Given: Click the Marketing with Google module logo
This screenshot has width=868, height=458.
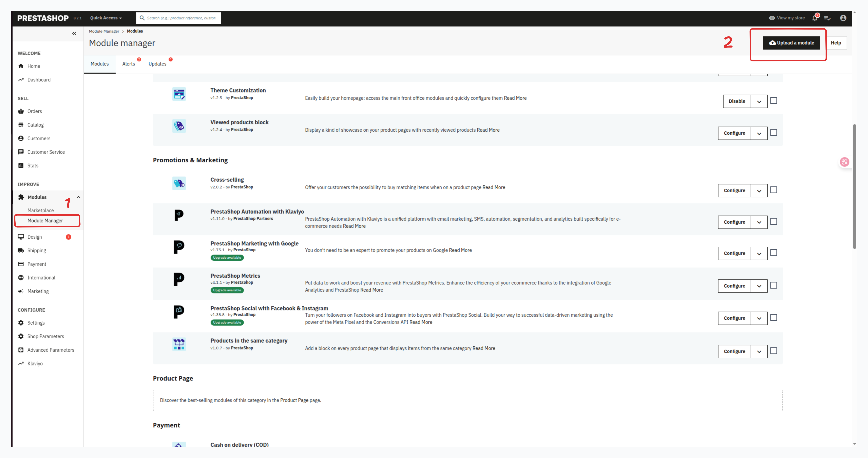Looking at the screenshot, I should (x=179, y=247).
